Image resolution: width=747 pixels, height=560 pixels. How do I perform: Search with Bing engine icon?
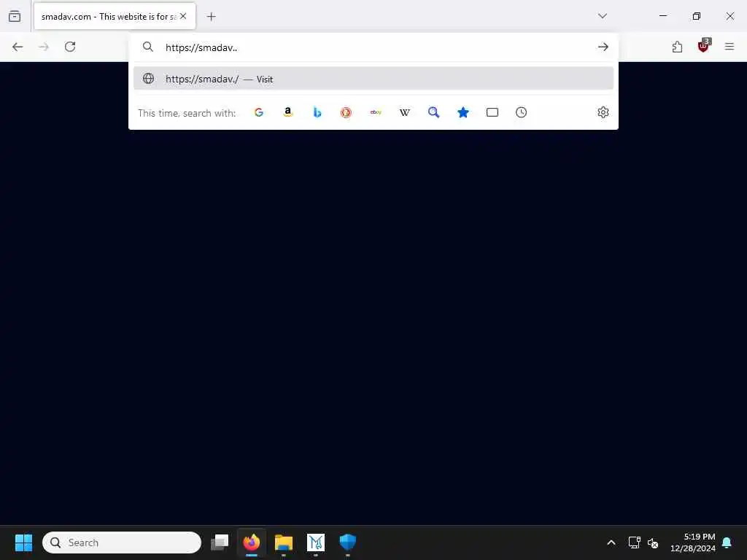click(x=317, y=112)
